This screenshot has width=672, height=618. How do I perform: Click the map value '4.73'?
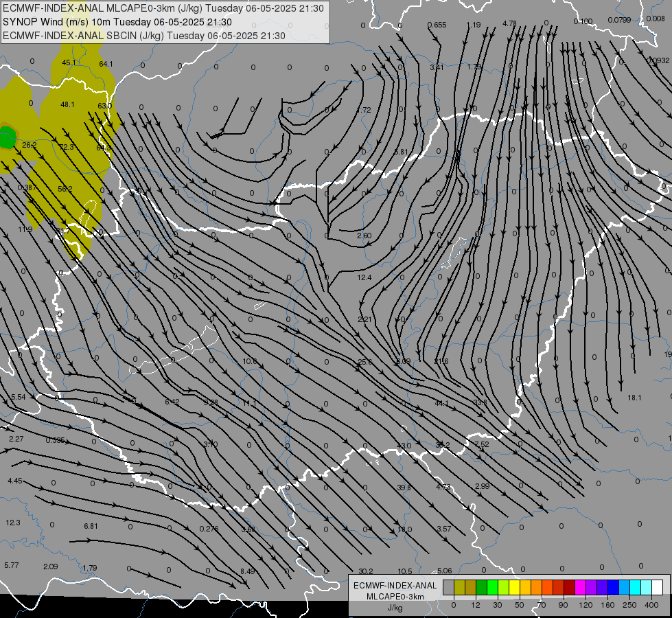click(443, 487)
